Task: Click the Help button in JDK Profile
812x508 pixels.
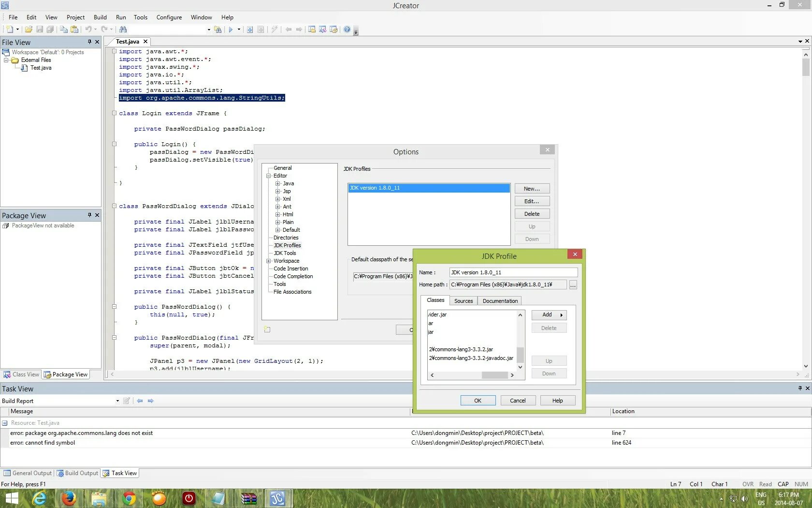Action: click(x=558, y=401)
